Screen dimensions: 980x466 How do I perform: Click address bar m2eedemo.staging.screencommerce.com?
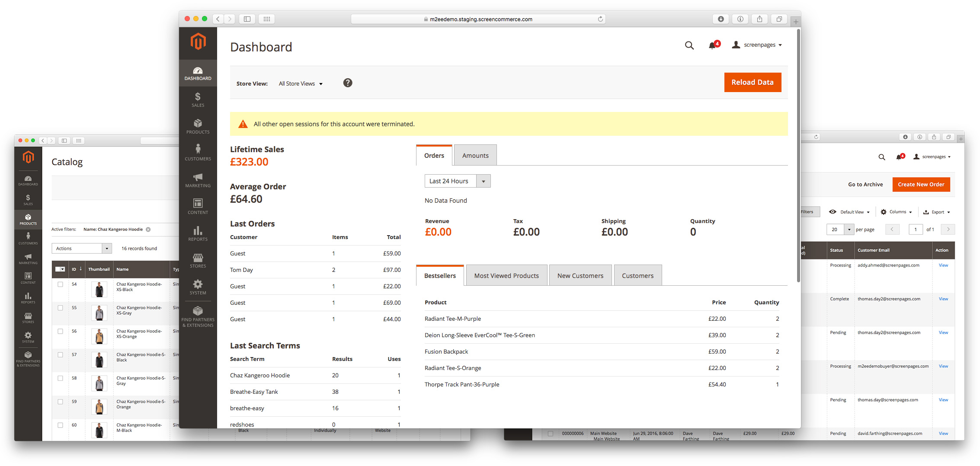click(x=478, y=19)
